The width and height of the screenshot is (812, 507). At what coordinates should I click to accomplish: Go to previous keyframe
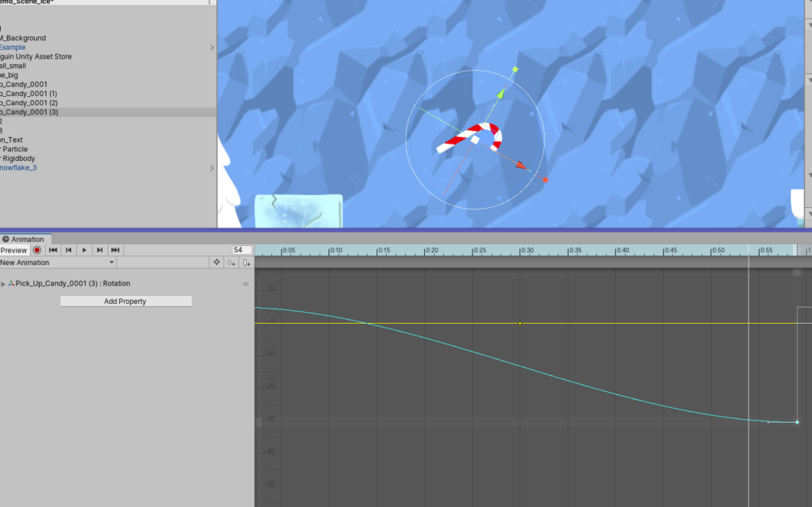(69, 250)
